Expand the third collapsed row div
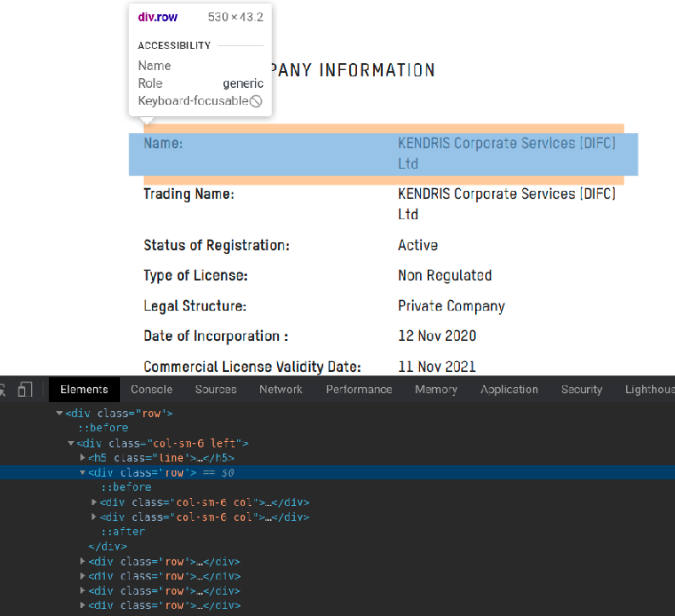675x616 pixels. (x=83, y=590)
